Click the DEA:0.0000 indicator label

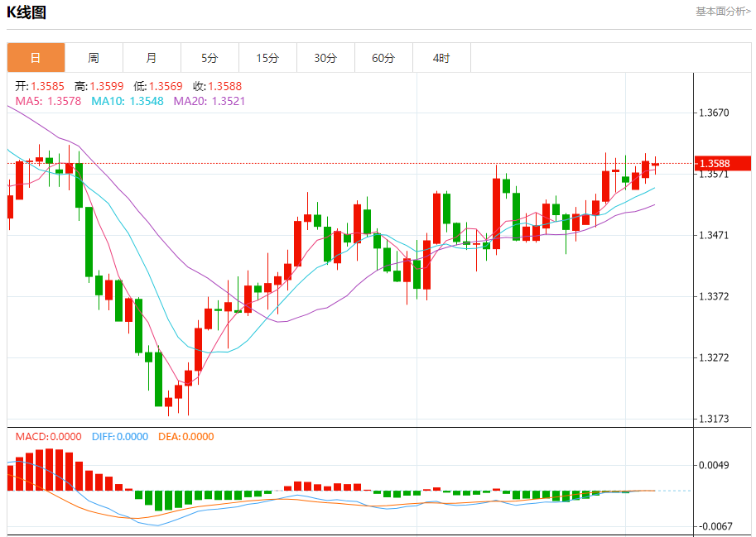pos(186,437)
